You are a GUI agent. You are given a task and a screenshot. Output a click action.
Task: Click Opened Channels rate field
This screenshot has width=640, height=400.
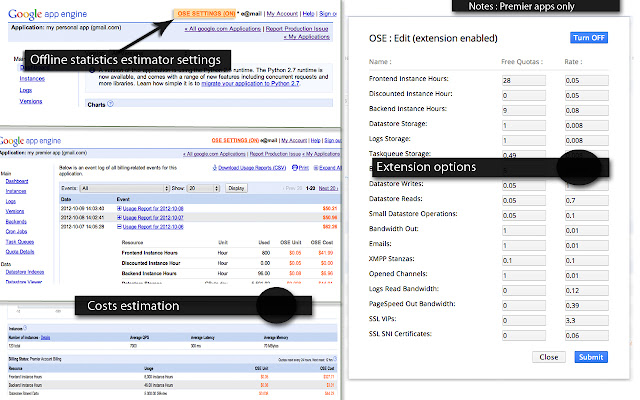click(x=587, y=276)
